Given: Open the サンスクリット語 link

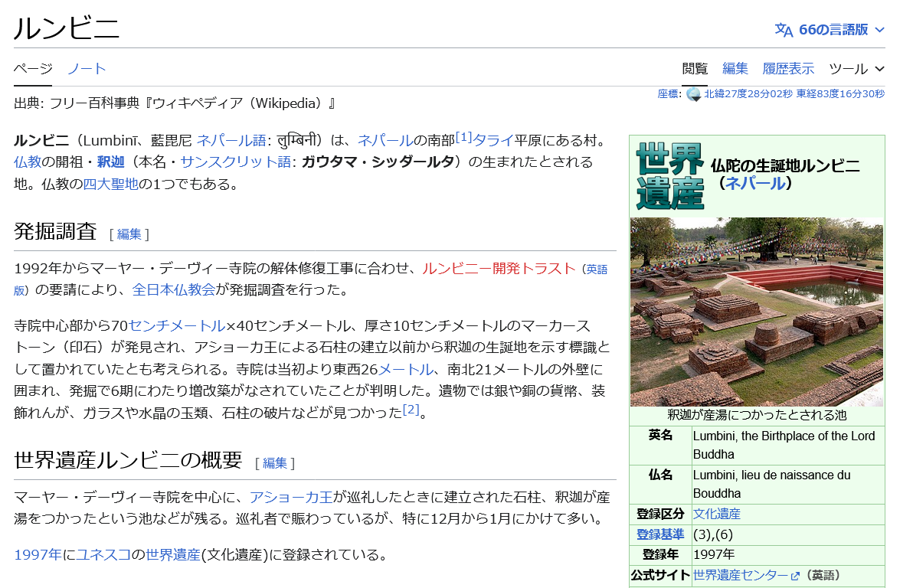Looking at the screenshot, I should (236, 162).
